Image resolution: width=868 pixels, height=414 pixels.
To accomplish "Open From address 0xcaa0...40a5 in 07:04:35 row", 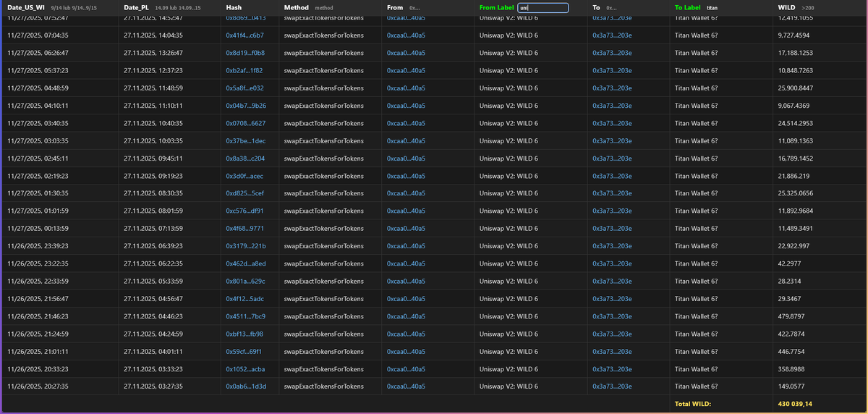I will click(x=407, y=35).
